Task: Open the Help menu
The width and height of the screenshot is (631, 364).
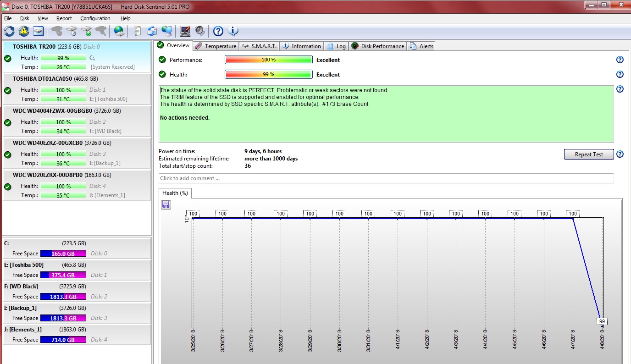Action: [126, 18]
